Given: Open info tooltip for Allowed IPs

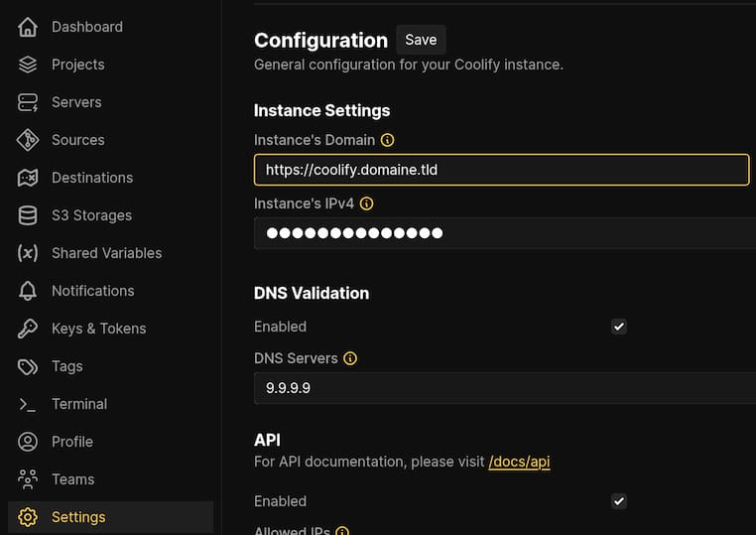Looking at the screenshot, I should 342,531.
